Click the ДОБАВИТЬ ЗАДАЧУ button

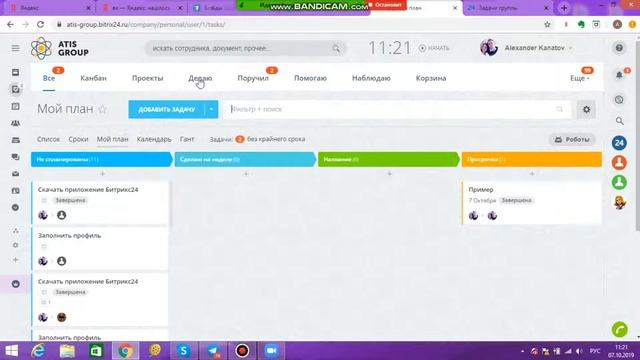click(x=167, y=109)
